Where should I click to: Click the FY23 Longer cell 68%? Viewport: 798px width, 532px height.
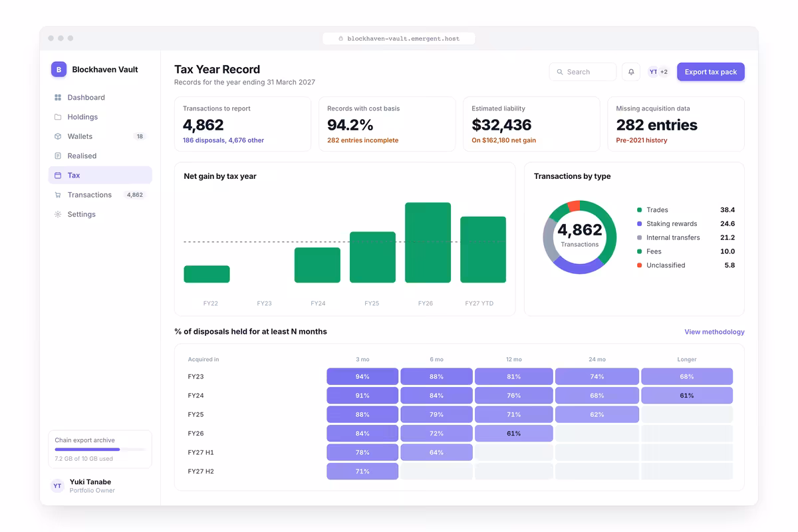click(687, 376)
